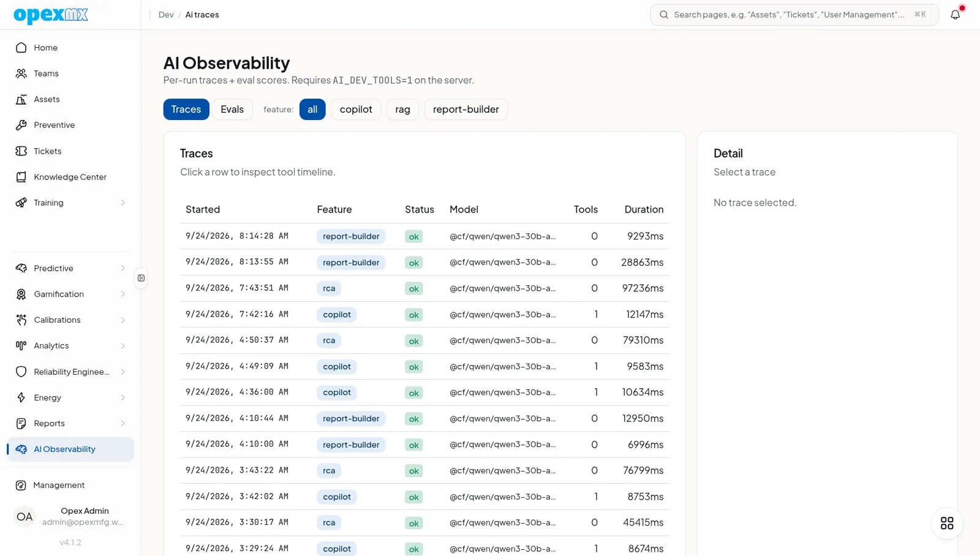Open notifications with the bell icon
This screenshot has width=980, height=556.
coord(956,15)
